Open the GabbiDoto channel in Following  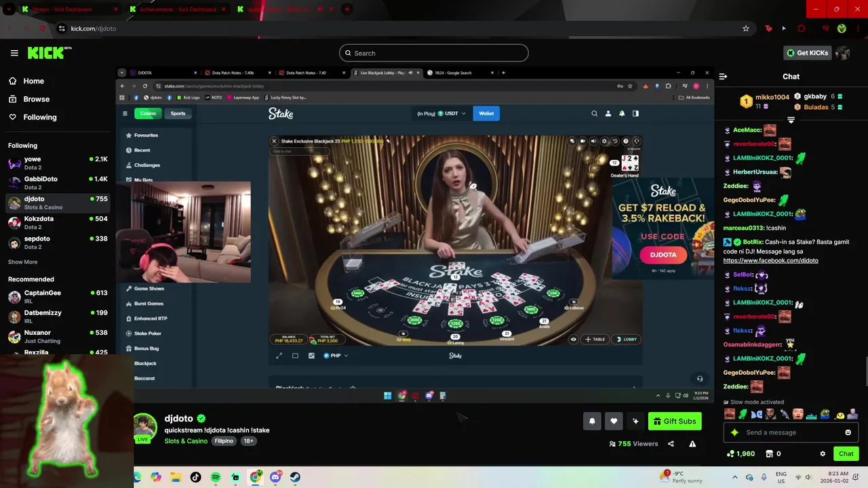click(x=58, y=182)
